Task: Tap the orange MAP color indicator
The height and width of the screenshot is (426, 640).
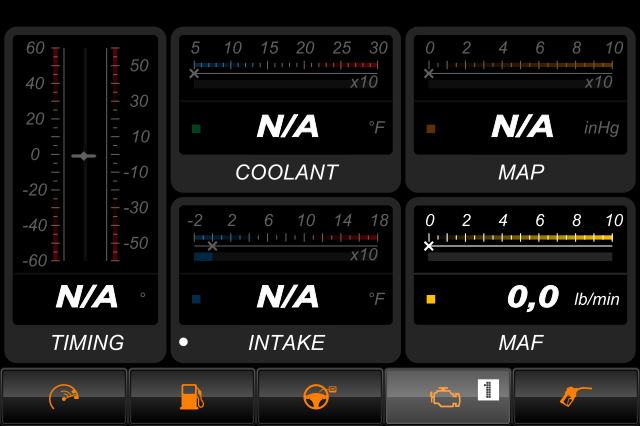Action: 431,129
